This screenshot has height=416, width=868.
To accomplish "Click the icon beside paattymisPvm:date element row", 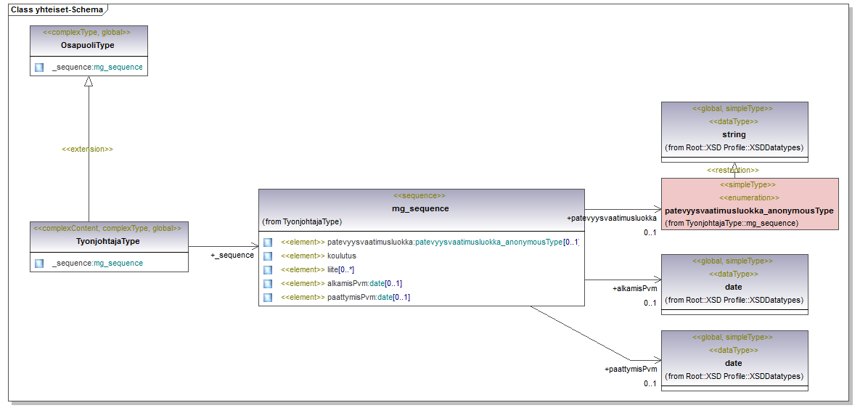I will (268, 297).
